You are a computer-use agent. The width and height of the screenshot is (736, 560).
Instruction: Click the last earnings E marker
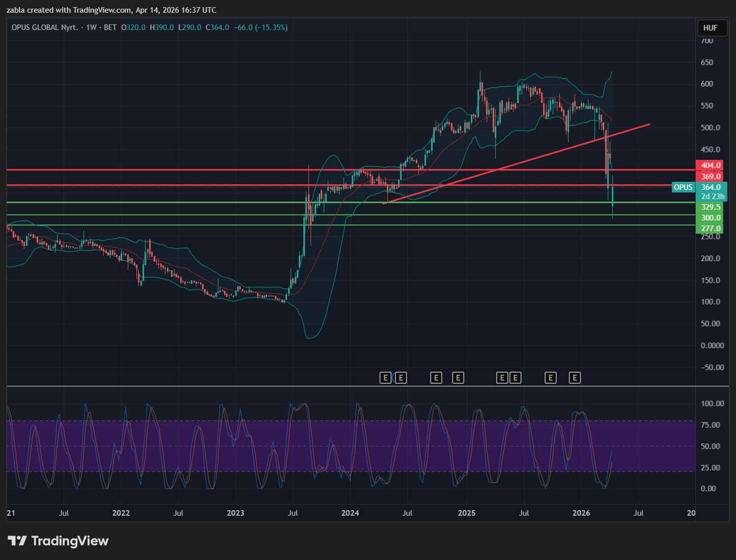[575, 378]
